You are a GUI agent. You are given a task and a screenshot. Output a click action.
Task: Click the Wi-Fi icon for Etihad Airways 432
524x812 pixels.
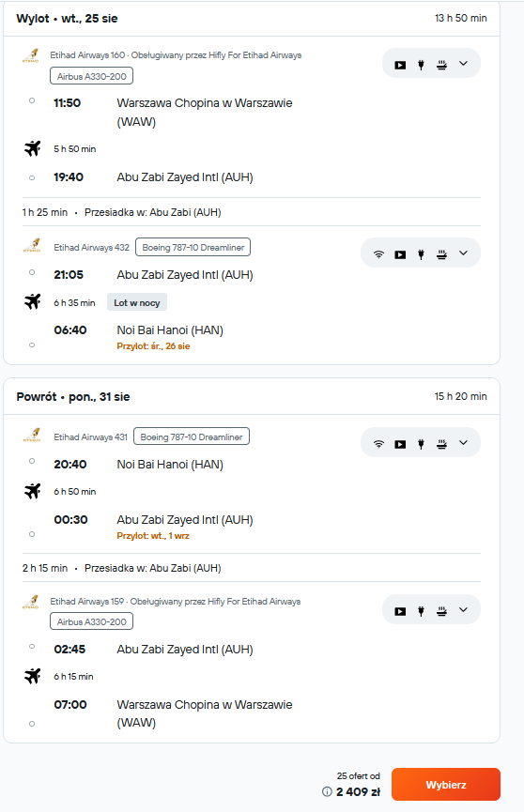pyautogui.click(x=378, y=254)
